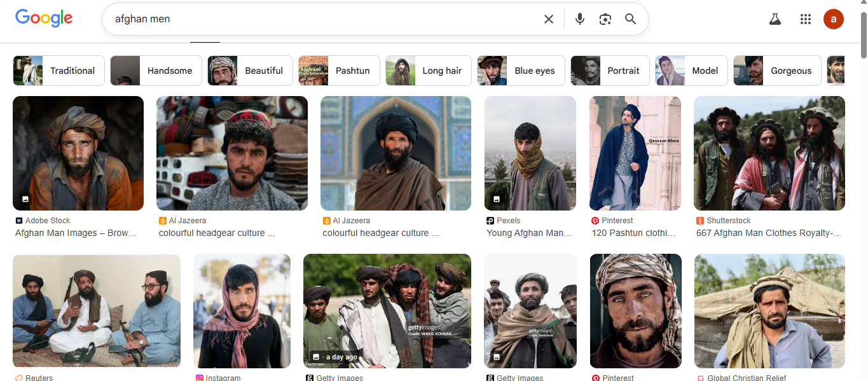Open the Google account avatar menu

click(x=833, y=19)
